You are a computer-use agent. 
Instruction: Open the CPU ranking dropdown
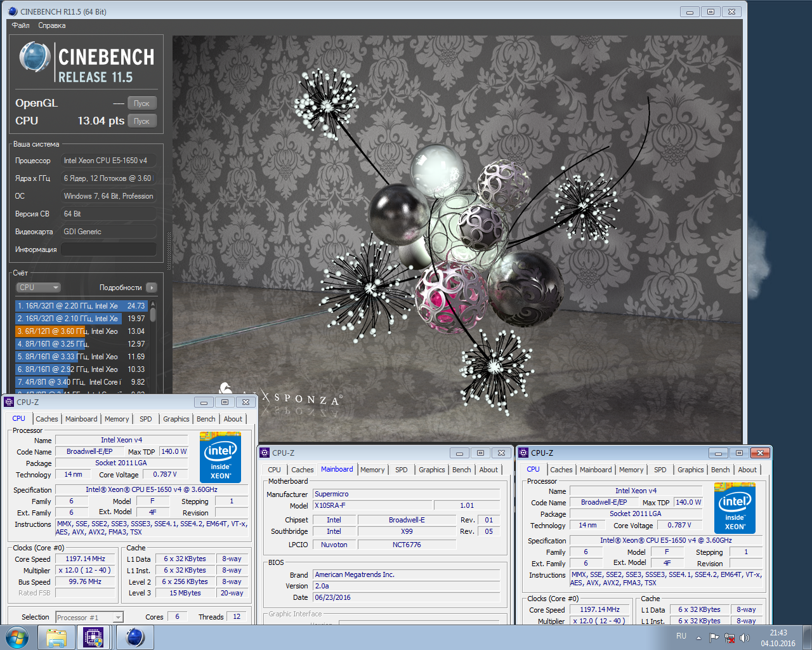point(38,288)
